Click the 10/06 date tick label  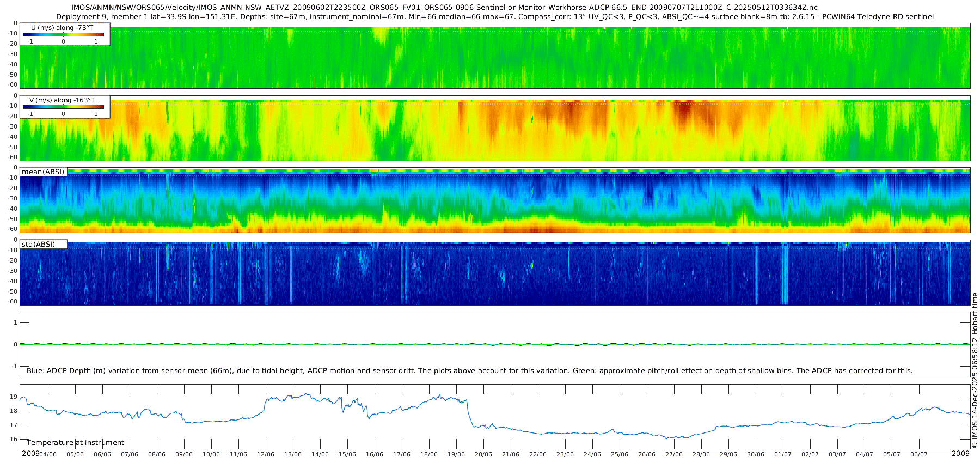pyautogui.click(x=211, y=454)
